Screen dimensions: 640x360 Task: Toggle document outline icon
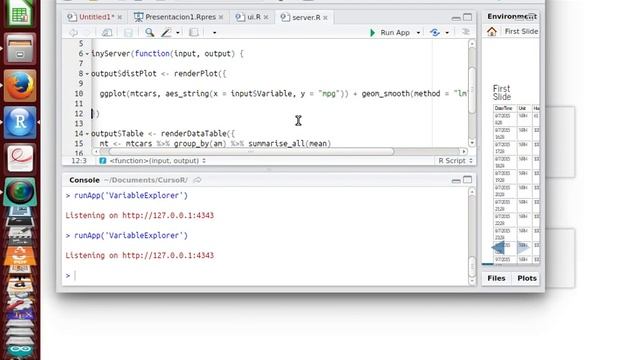coord(465,32)
